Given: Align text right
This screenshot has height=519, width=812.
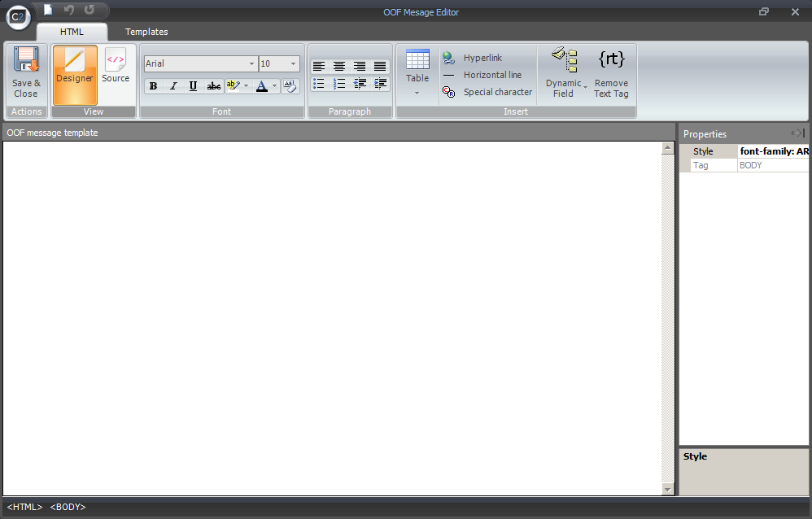Looking at the screenshot, I should 360,67.
